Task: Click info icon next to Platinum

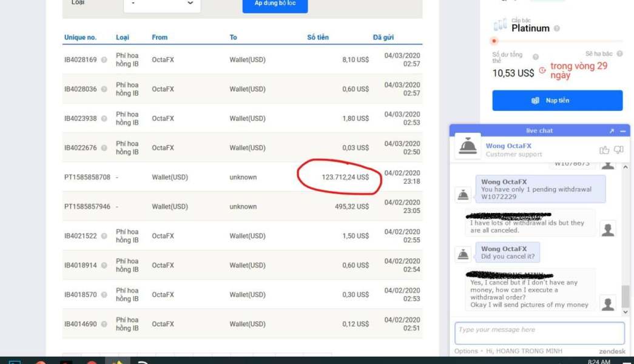Action: [557, 29]
